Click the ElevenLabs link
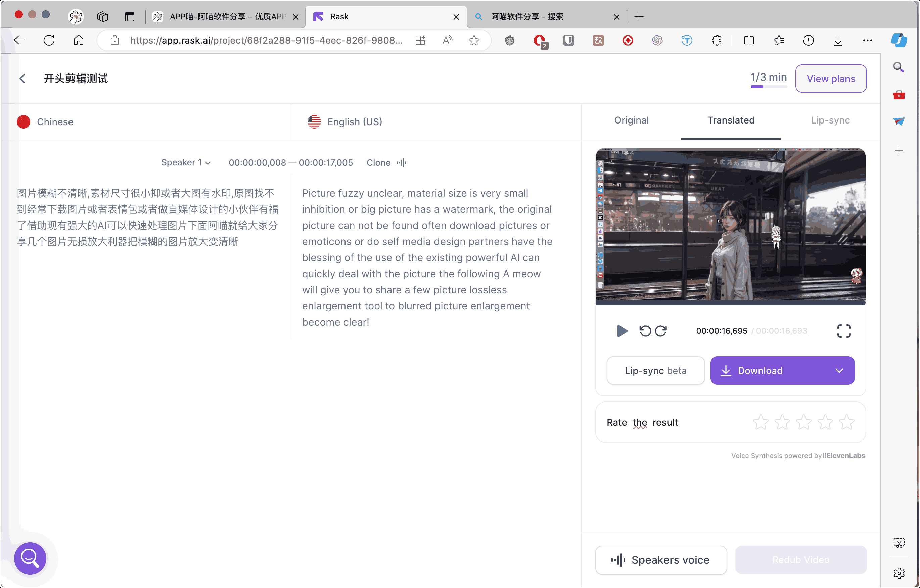Screen dimensions: 920x588 [x=843, y=455]
